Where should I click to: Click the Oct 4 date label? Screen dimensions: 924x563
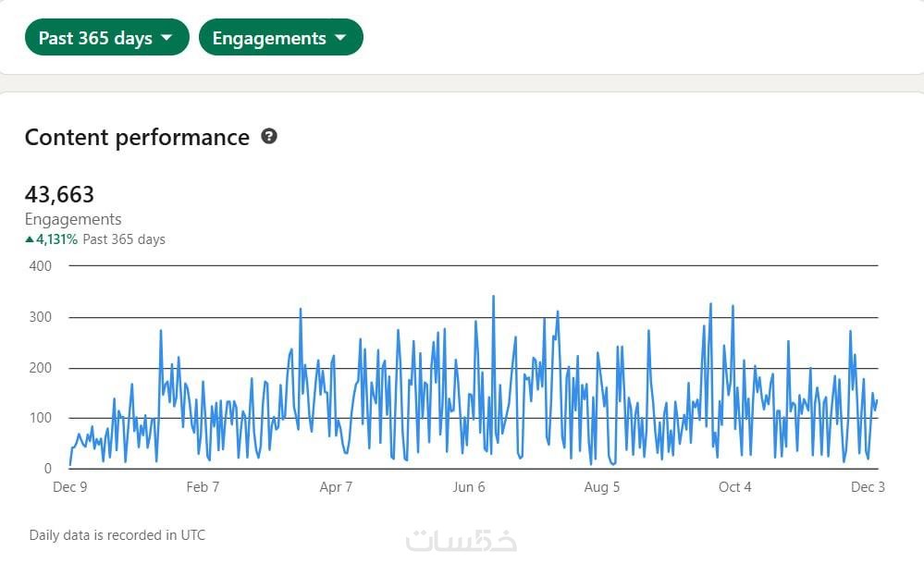[735, 487]
